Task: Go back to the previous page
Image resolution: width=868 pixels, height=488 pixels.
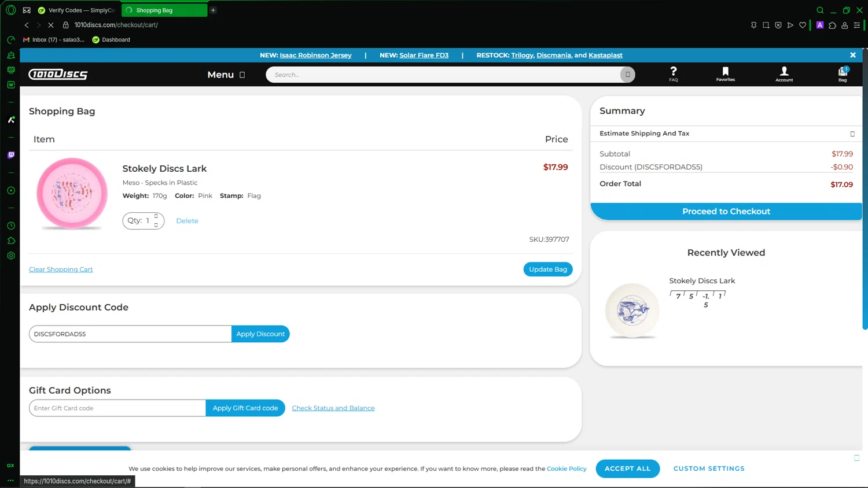Action: point(27,25)
